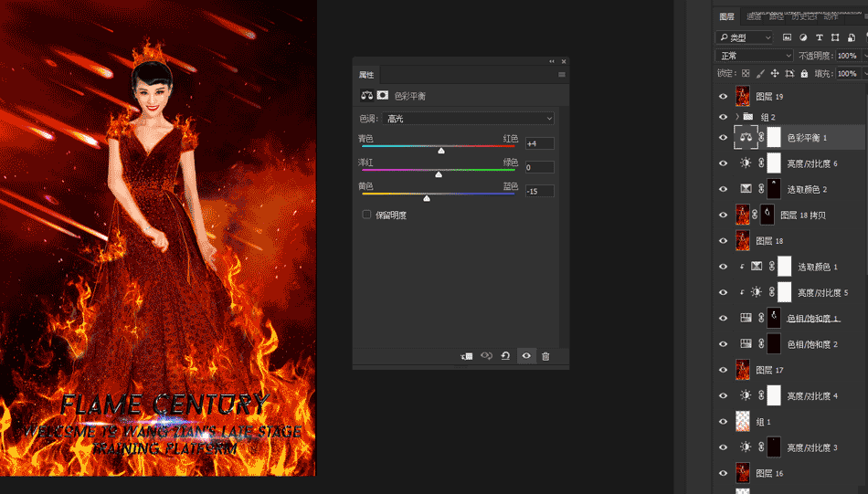Hide 亮度/对比度 6 layer

[723, 163]
